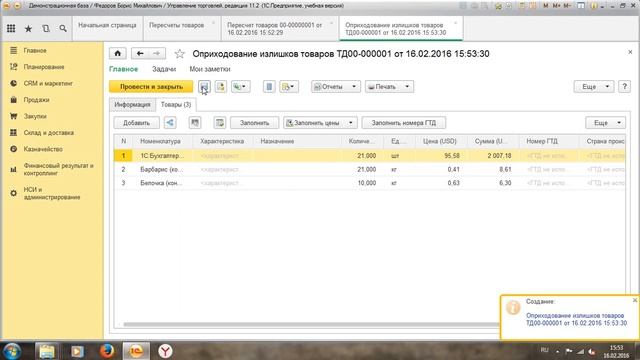640x360 pixels.
Task: Open the history icon in top panel
Action: pos(46,29)
